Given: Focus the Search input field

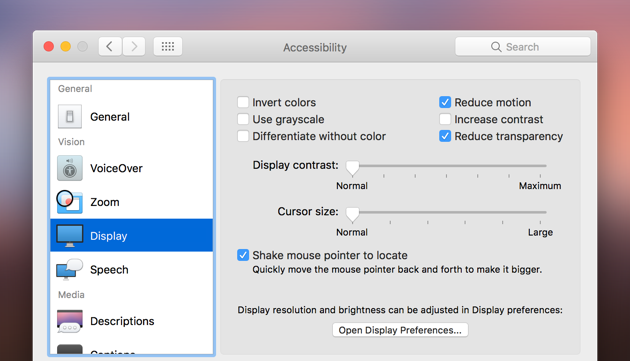Looking at the screenshot, I should click(523, 47).
